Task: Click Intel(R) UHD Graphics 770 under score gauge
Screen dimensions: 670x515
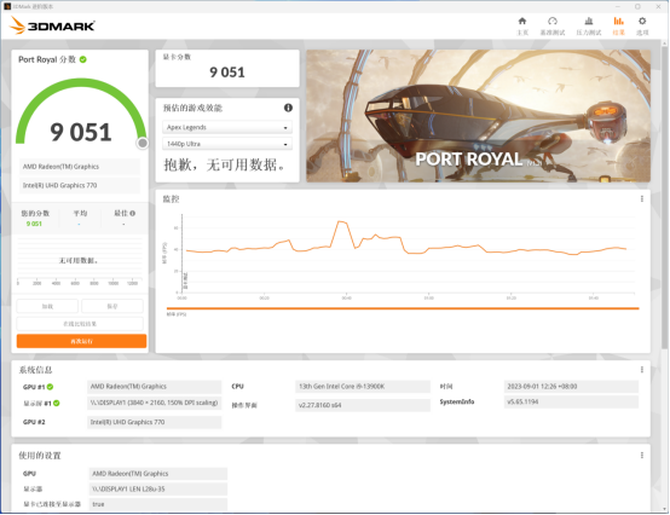Action: point(79,185)
